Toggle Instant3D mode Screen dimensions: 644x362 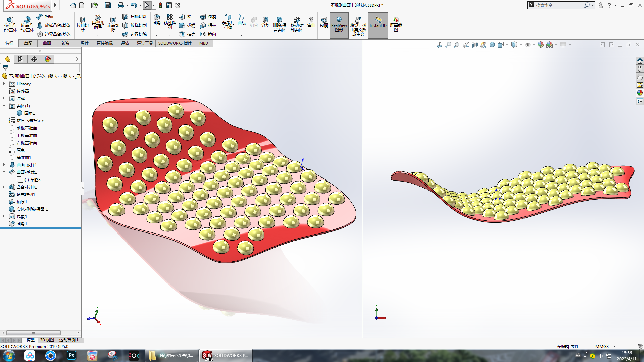point(378,25)
